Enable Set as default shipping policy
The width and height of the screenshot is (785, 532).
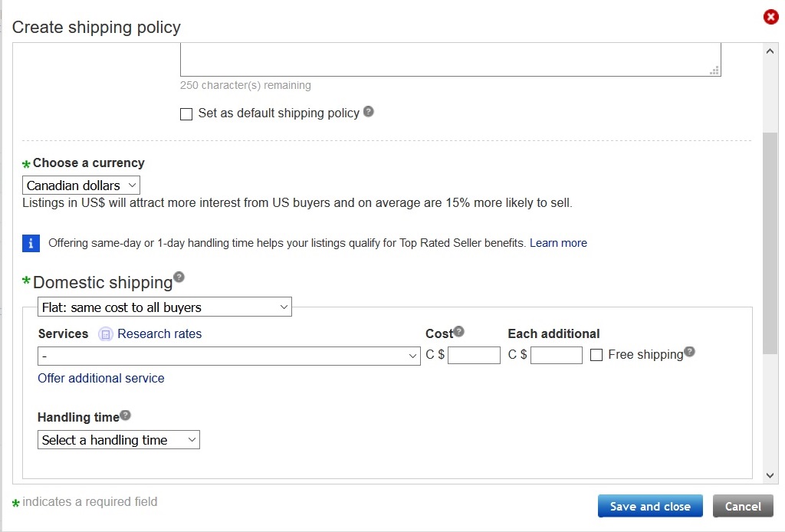pyautogui.click(x=186, y=114)
